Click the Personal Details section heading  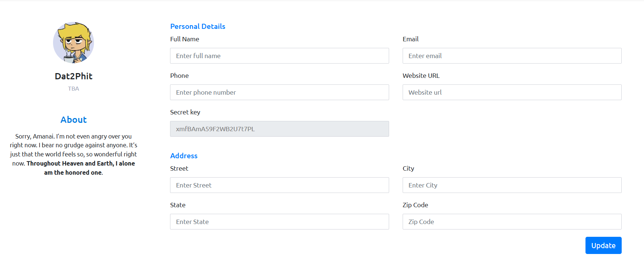click(197, 26)
